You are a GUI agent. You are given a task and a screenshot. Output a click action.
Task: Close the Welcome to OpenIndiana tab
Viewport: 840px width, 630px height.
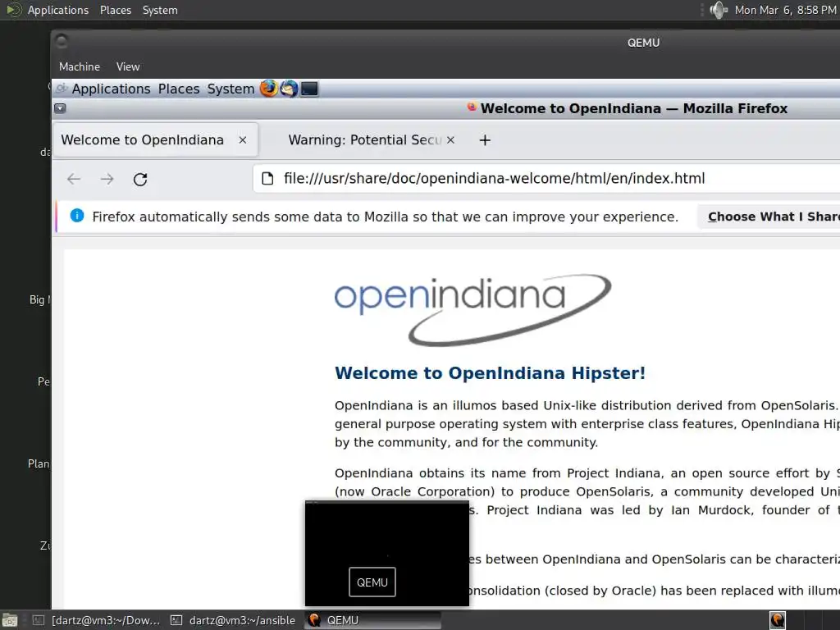tap(243, 139)
